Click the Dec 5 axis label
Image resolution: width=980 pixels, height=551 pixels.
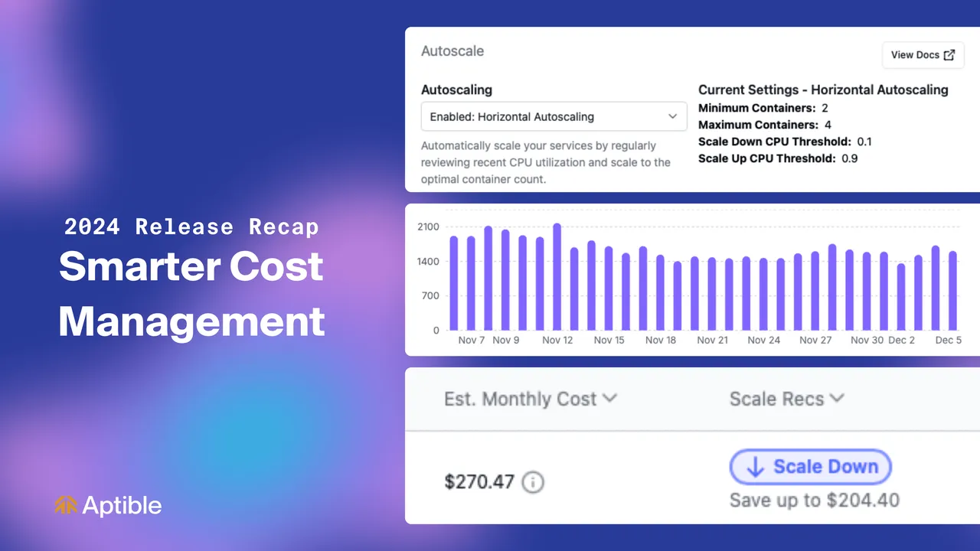click(948, 340)
